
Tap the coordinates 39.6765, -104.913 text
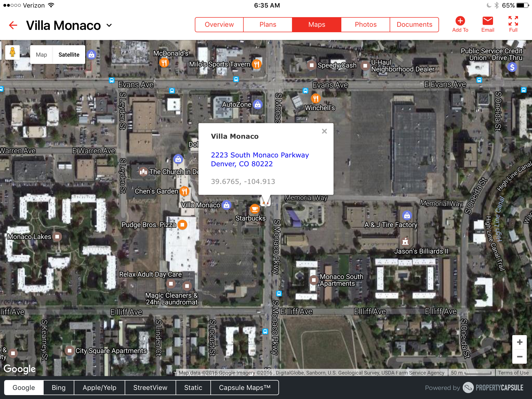(x=243, y=182)
